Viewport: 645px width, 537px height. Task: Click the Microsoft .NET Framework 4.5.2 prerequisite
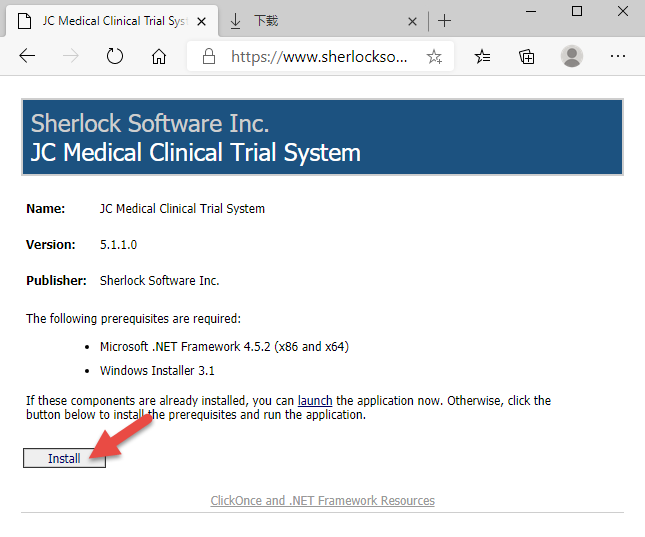[224, 346]
